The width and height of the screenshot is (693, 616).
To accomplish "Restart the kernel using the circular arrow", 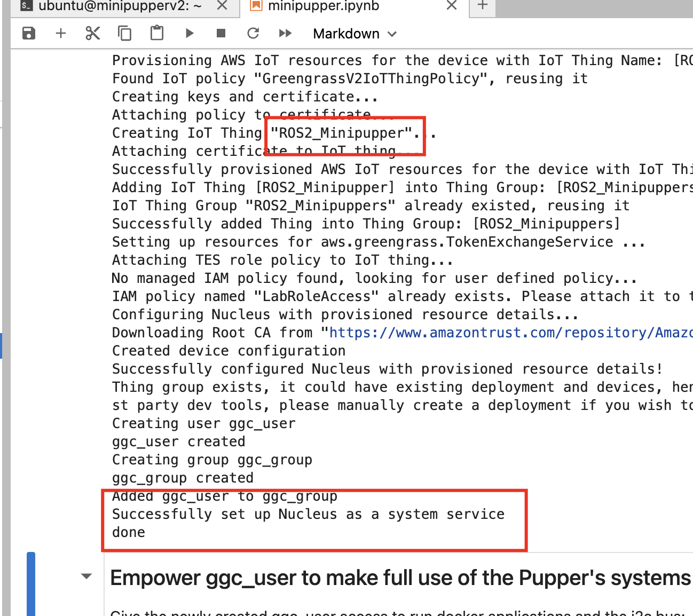I will (253, 34).
